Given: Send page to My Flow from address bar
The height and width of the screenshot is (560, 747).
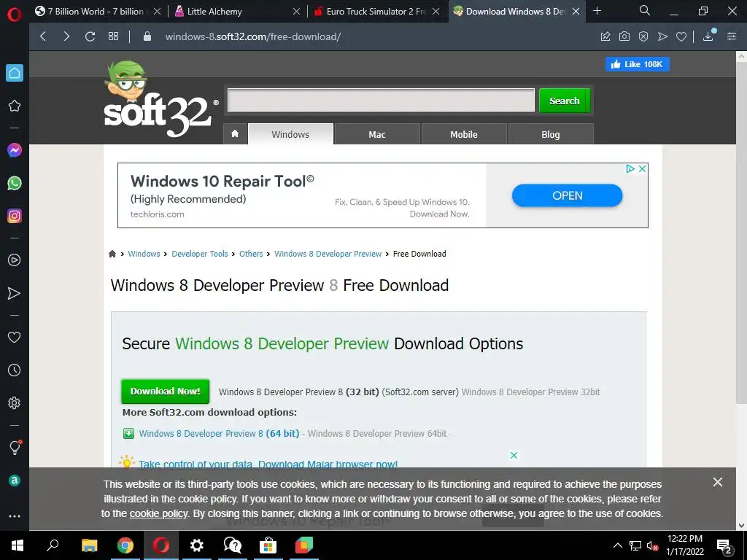Looking at the screenshot, I should [x=662, y=36].
